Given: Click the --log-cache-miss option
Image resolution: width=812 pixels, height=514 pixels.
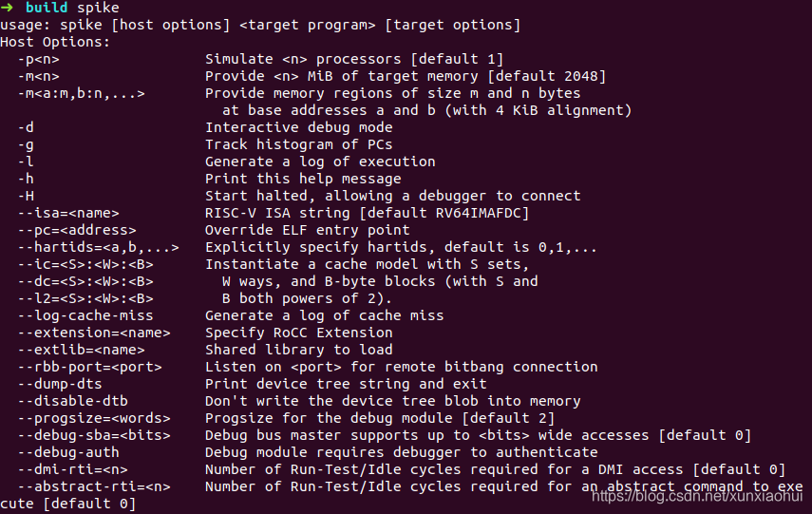Looking at the screenshot, I should coord(85,315).
